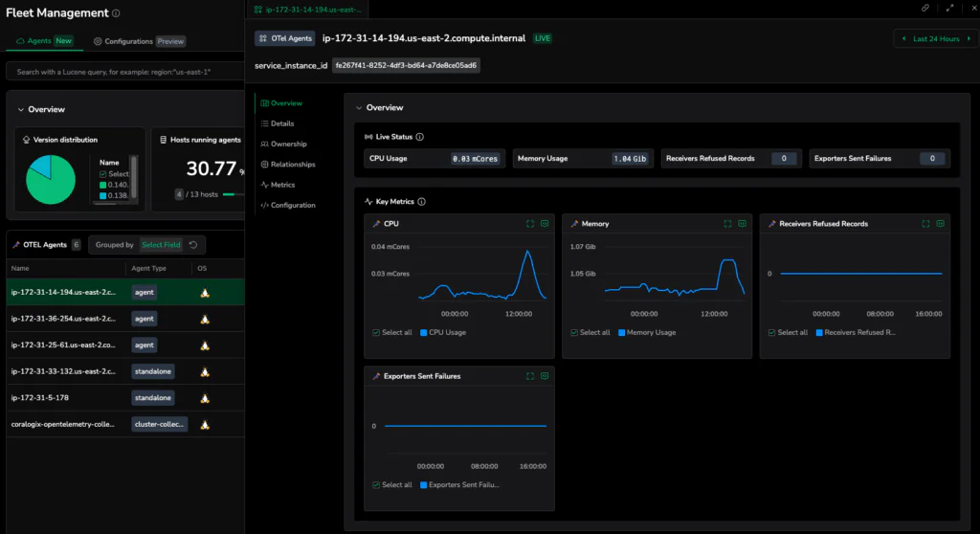The height and width of the screenshot is (534, 980).
Task: Close the agent details panel
Action: click(x=972, y=8)
